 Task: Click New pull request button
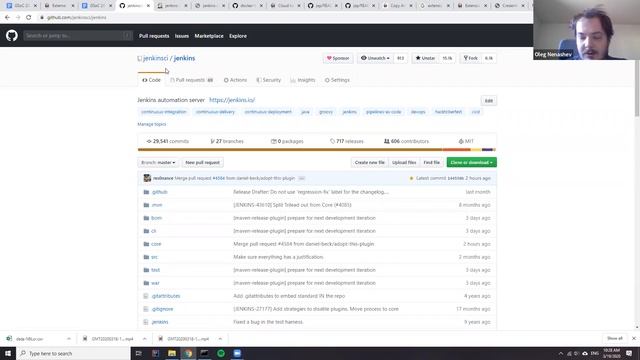pos(202,162)
